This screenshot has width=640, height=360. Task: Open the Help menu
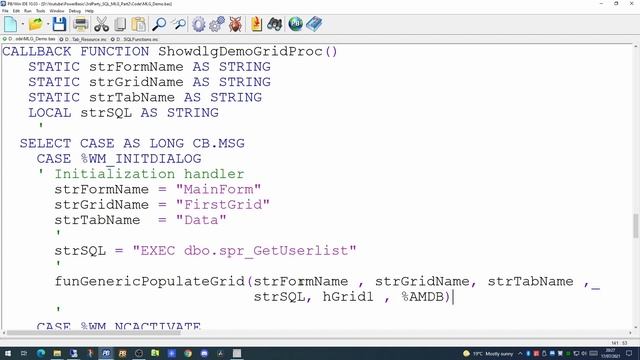point(89,11)
